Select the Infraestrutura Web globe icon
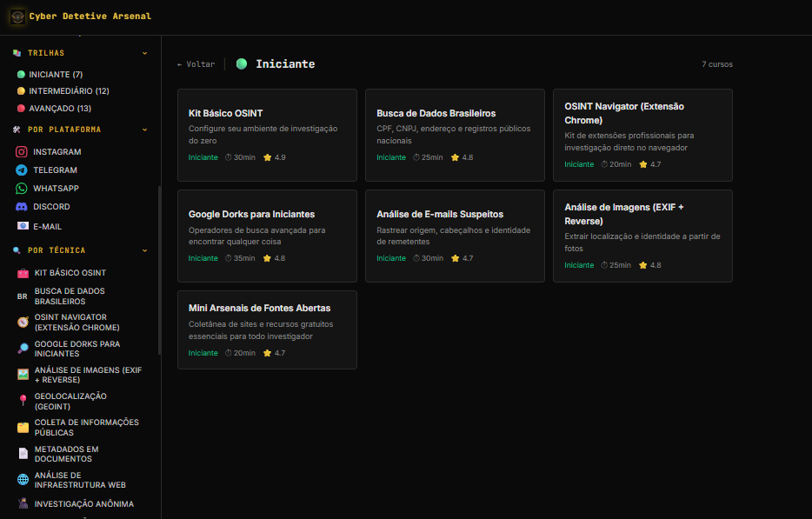The height and width of the screenshot is (519, 812). [x=23, y=480]
